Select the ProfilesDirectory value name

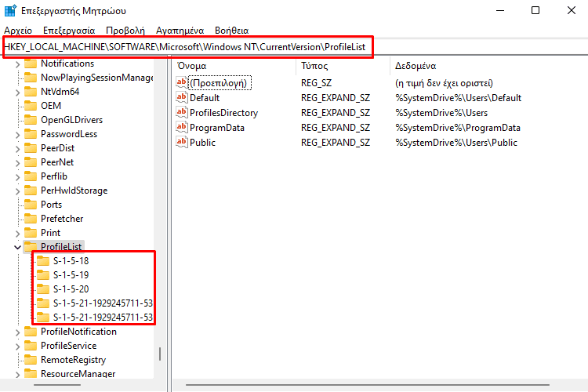click(x=224, y=113)
